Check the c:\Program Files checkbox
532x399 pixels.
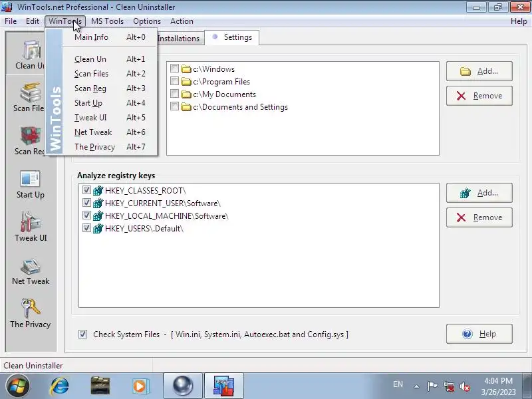coord(174,80)
